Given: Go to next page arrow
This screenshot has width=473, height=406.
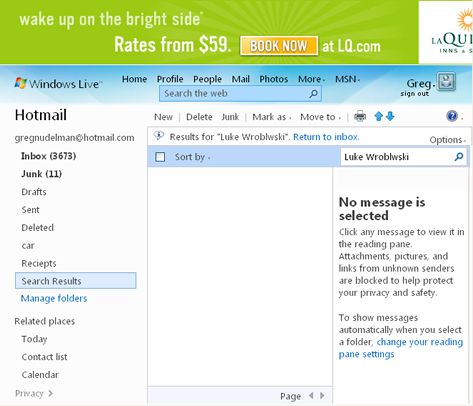Looking at the screenshot, I should tap(322, 396).
